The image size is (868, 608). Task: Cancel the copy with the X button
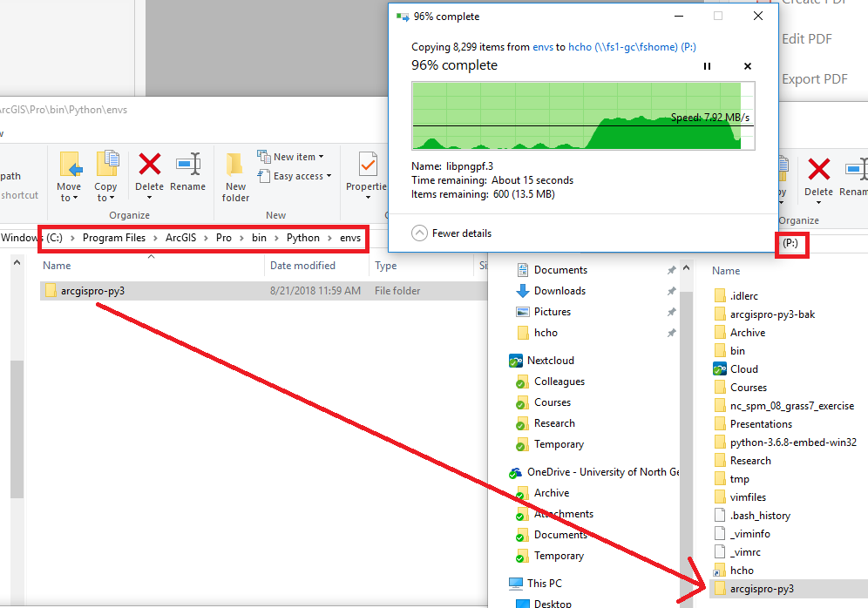click(747, 66)
